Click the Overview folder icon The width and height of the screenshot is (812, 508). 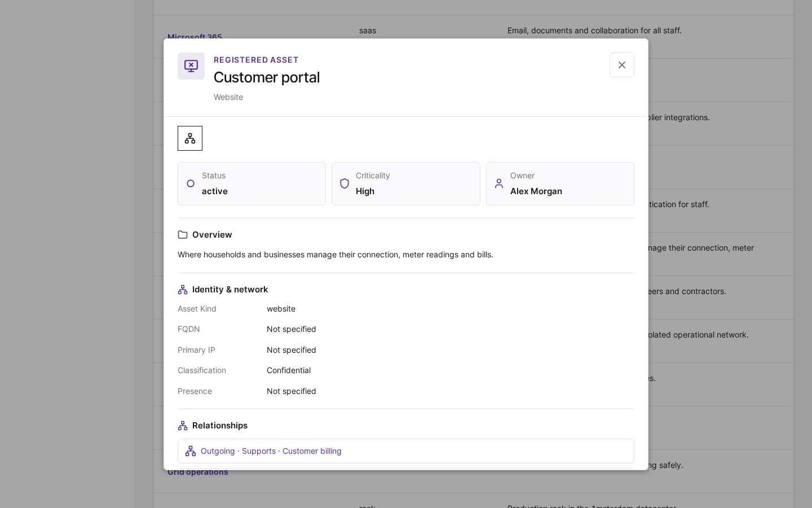coord(183,235)
